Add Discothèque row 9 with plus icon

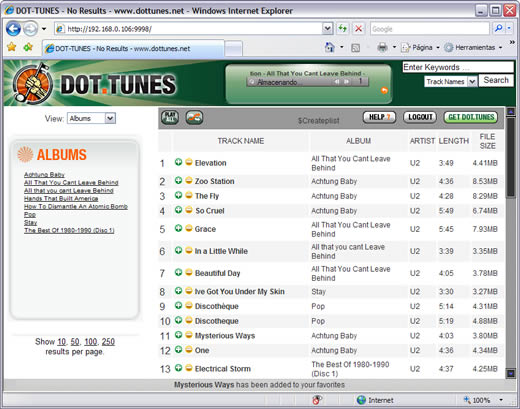178,305
